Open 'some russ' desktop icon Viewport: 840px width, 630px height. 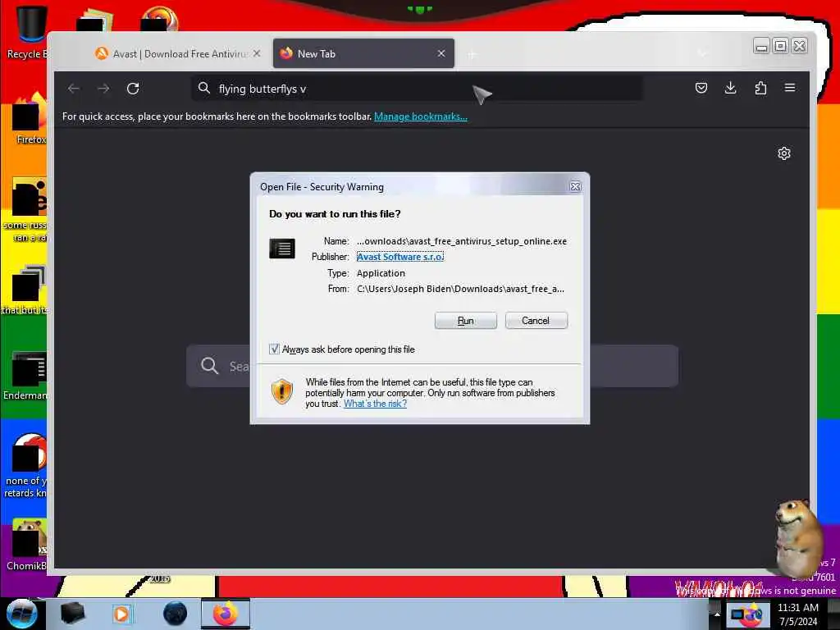coord(27,211)
